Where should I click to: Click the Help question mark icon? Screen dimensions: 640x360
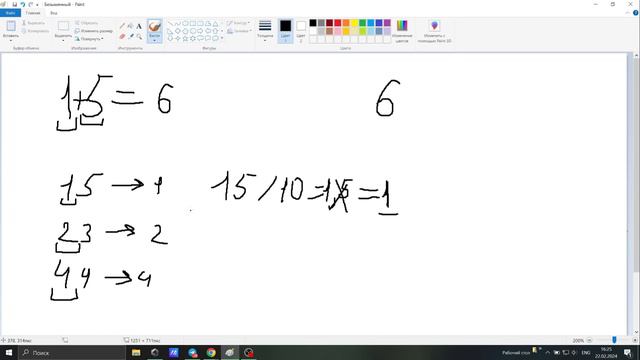pos(636,13)
